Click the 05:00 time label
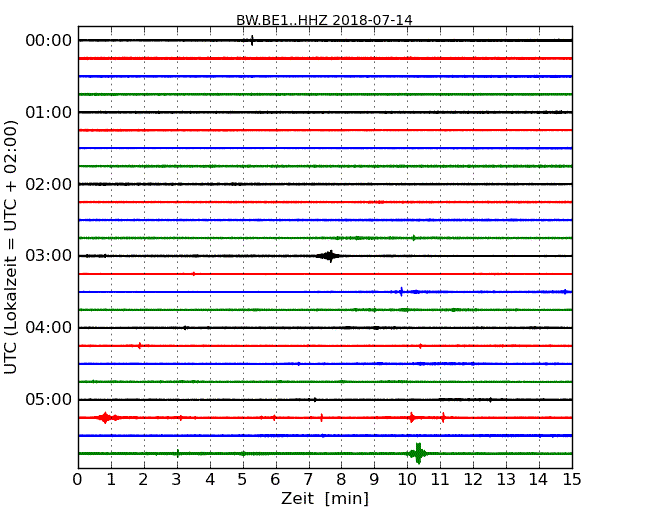The width and height of the screenshot is (650, 520). tap(49, 399)
